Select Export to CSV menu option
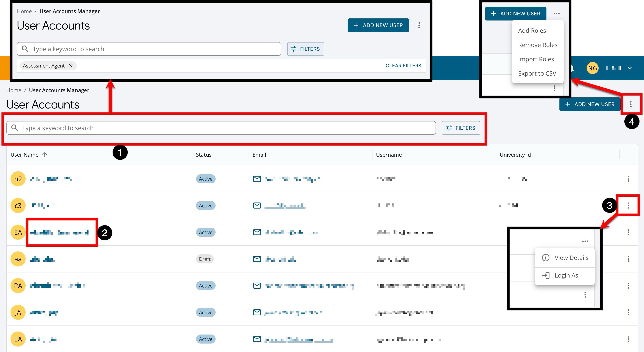Image resolution: width=644 pixels, height=352 pixels. coord(537,73)
